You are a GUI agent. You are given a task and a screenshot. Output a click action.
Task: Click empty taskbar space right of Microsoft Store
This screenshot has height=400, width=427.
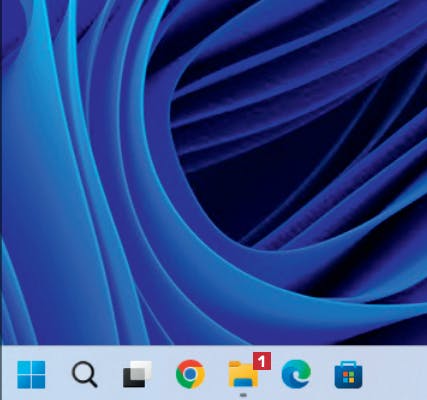coord(395,373)
